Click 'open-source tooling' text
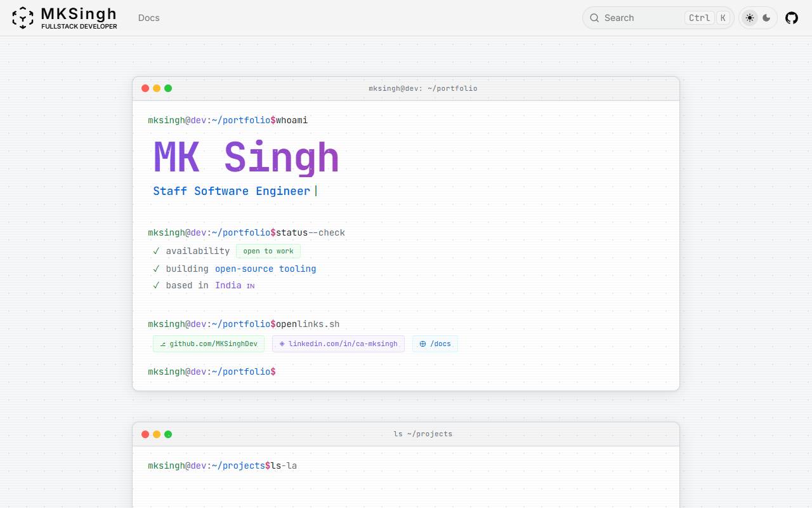 pos(265,269)
